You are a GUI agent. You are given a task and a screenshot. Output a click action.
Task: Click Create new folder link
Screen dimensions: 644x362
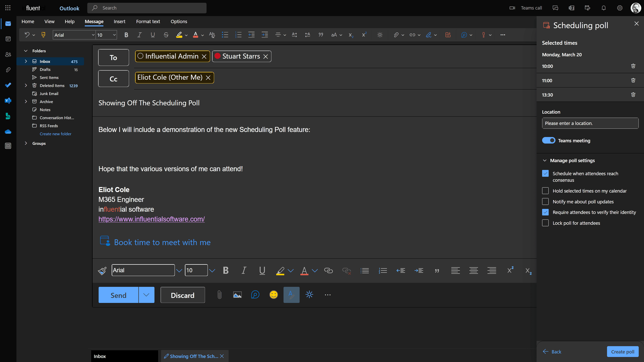click(55, 134)
